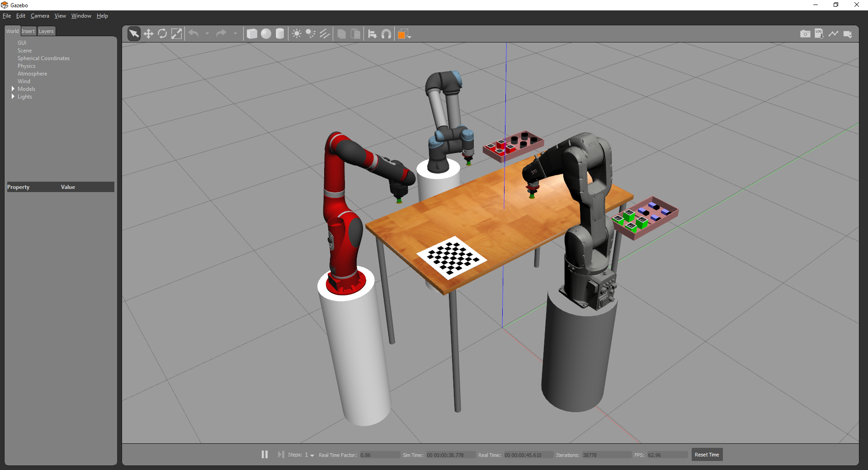
Task: Expand the Models tree item
Action: coord(13,89)
